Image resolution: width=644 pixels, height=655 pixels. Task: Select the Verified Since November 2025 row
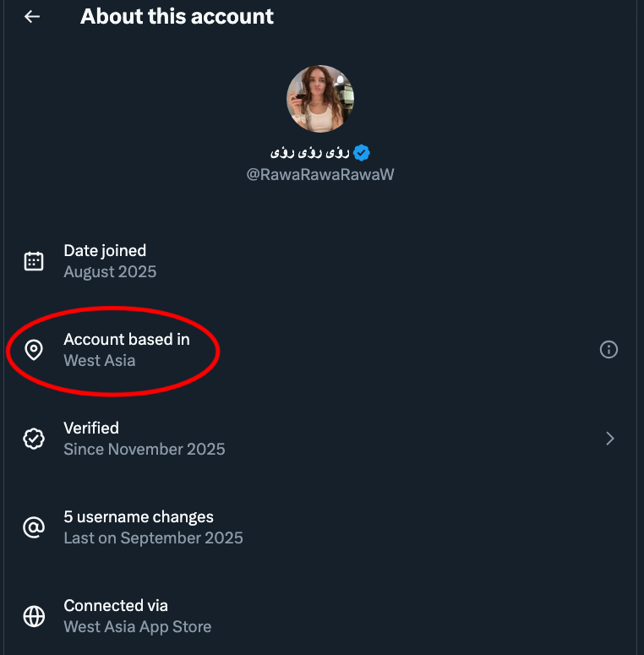(320, 439)
